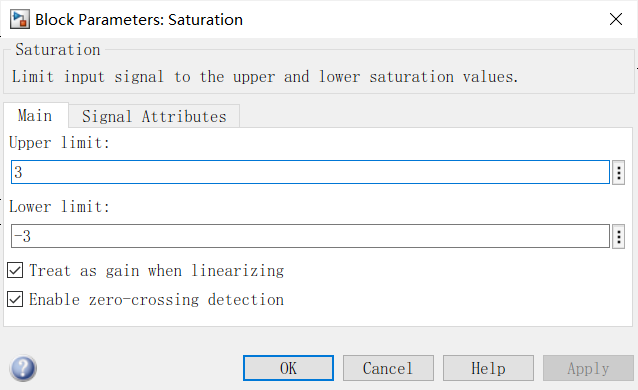638x390 pixels.
Task: Disable Enable zero-crossing detection checkbox
Action: 15,299
